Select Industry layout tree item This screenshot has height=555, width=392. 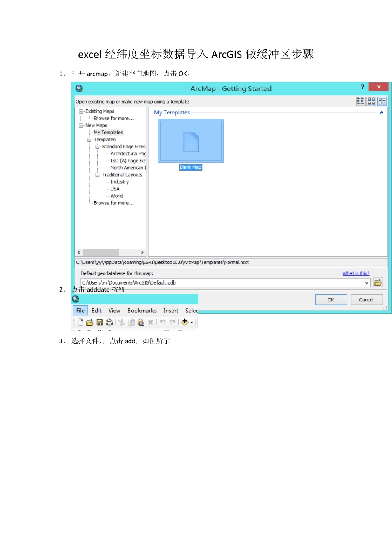point(120,182)
